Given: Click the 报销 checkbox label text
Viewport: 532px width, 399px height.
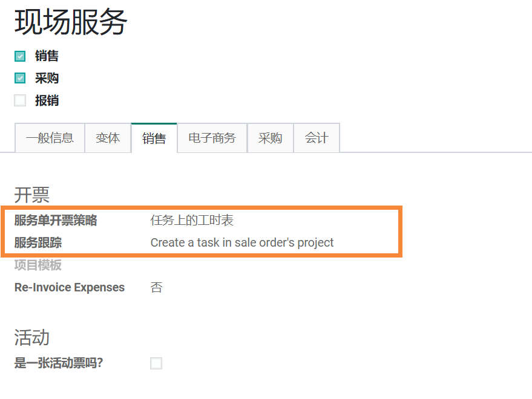Looking at the screenshot, I should point(47,101).
